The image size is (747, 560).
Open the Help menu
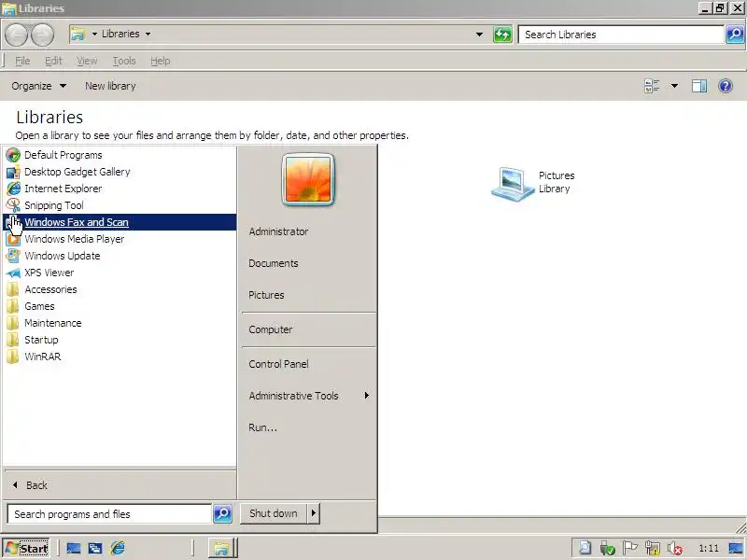pos(160,61)
